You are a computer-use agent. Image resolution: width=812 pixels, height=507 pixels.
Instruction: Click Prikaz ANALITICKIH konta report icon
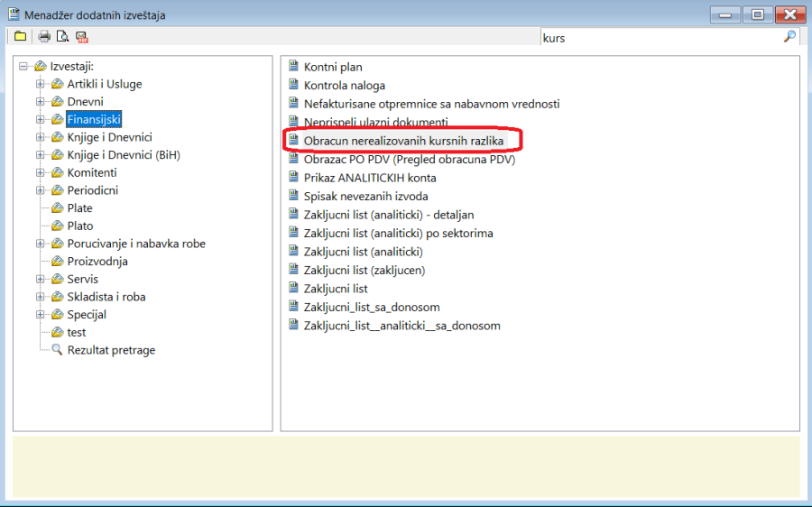[x=293, y=177]
